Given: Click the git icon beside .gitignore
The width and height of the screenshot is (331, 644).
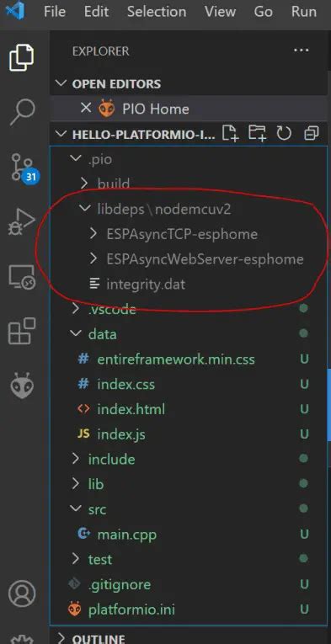Looking at the screenshot, I should 74,584.
